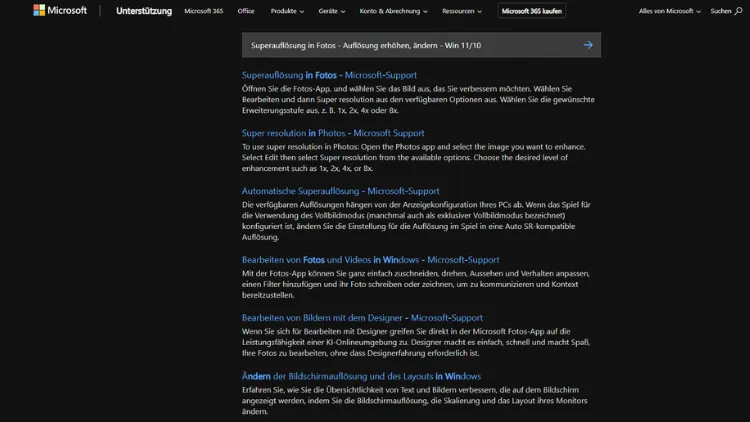This screenshot has width=750, height=422.
Task: Open the Unterstützung home link
Action: pyautogui.click(x=143, y=11)
